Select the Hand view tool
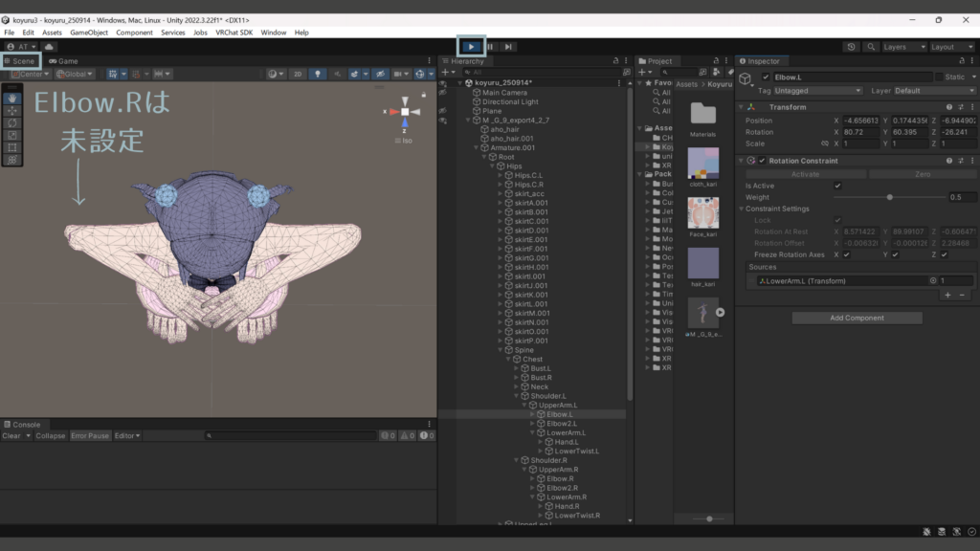 pos(12,98)
